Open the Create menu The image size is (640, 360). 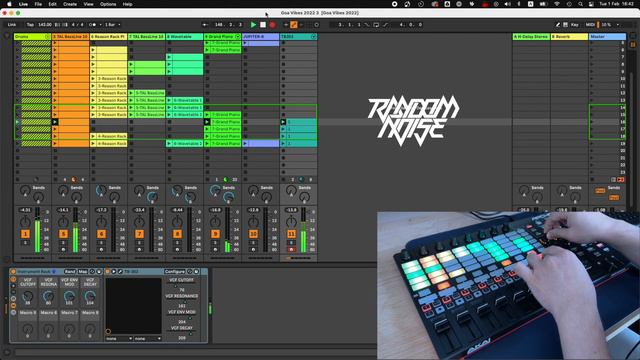coord(70,4)
